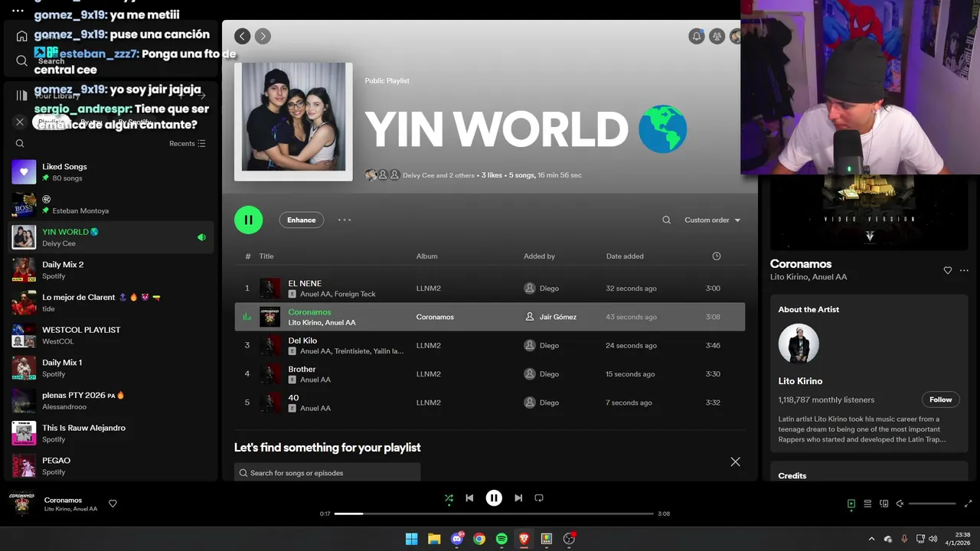This screenshot has width=980, height=551.
Task: Skip to the previous track
Action: pyautogui.click(x=469, y=498)
